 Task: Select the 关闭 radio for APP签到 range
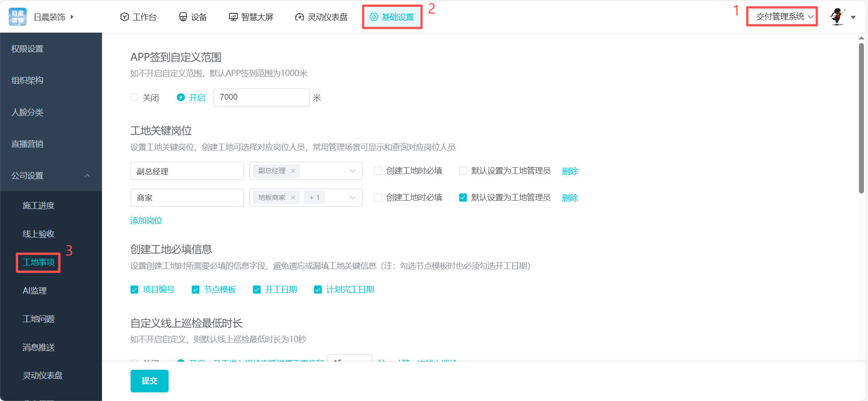[x=134, y=97]
